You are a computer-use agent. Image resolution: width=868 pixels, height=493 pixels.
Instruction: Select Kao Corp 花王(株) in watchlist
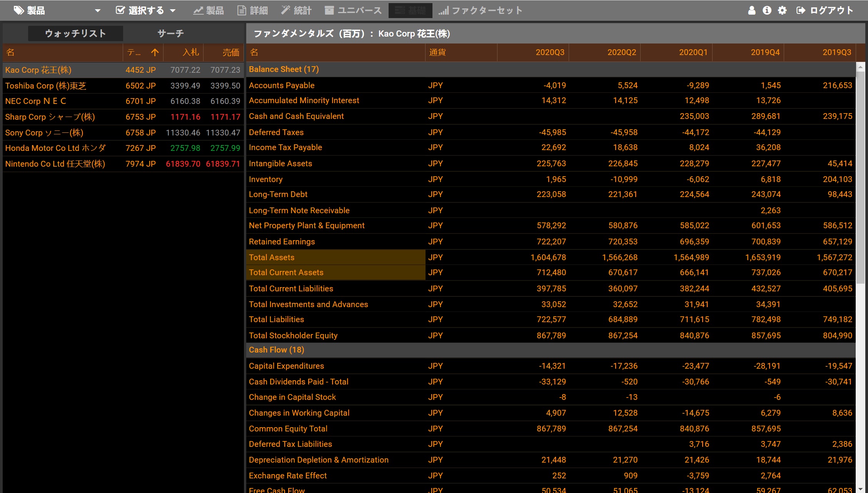coord(123,70)
